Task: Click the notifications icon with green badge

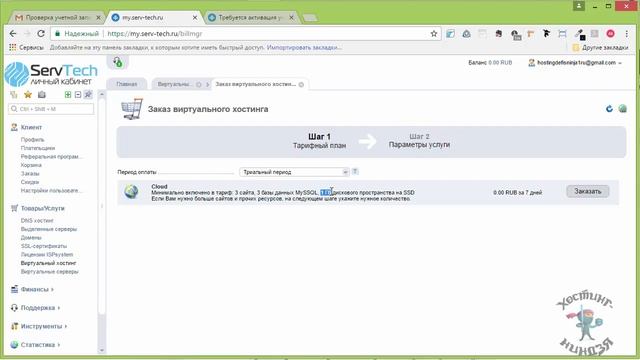Action: (118, 62)
